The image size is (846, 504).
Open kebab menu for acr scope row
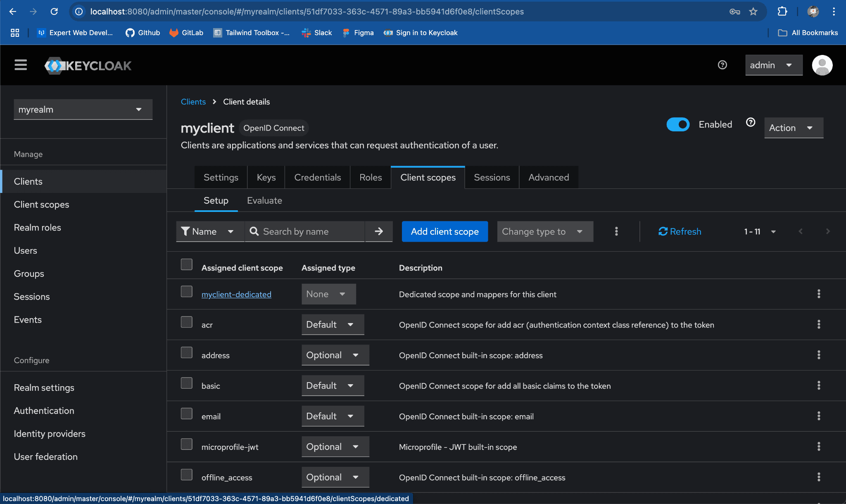[818, 325]
